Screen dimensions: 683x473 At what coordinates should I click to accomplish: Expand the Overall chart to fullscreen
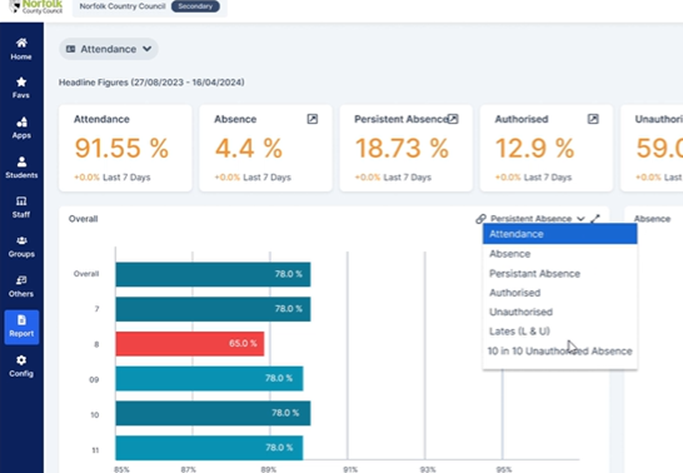point(595,218)
